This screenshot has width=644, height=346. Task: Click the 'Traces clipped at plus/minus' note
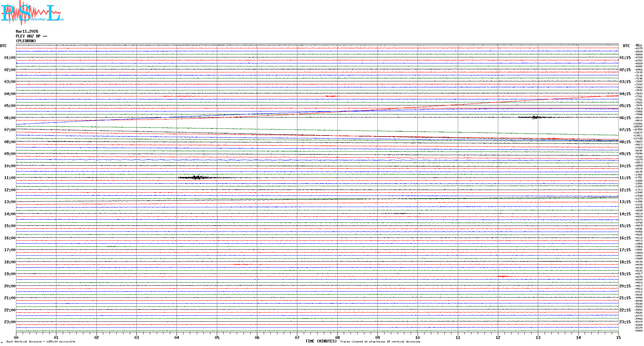(380, 342)
